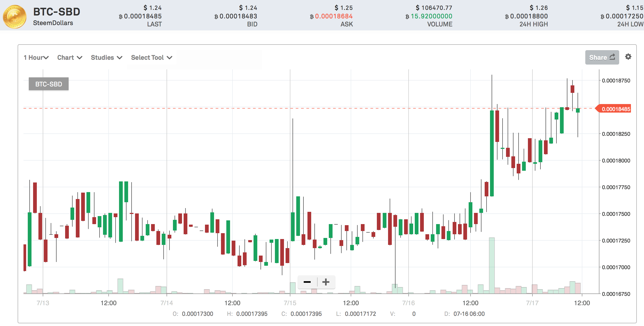644x326 pixels.
Task: Zoom in chart with plus button
Action: click(x=326, y=282)
